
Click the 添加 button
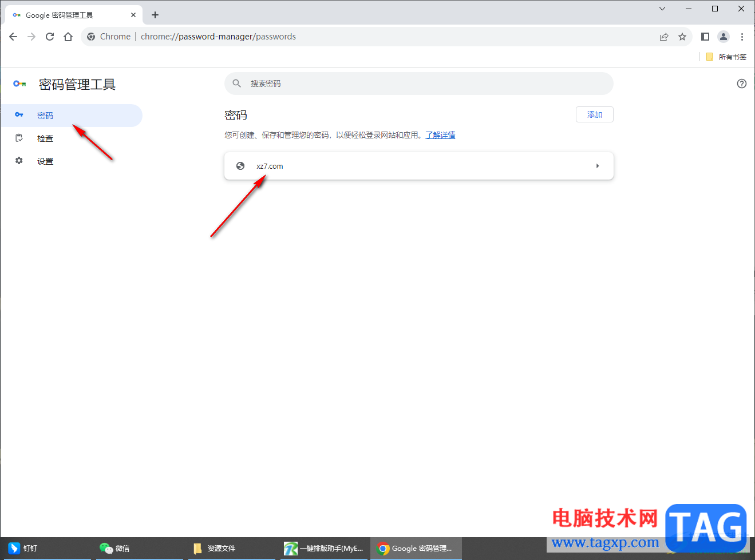coord(595,114)
